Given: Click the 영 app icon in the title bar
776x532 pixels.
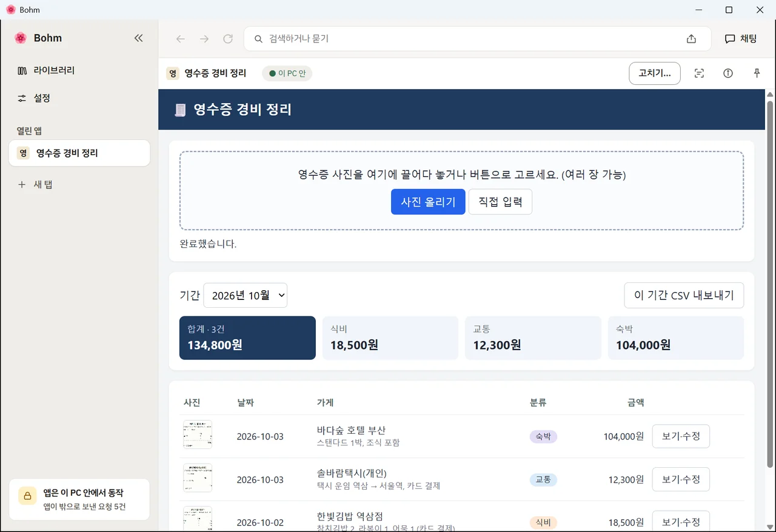Looking at the screenshot, I should [173, 73].
